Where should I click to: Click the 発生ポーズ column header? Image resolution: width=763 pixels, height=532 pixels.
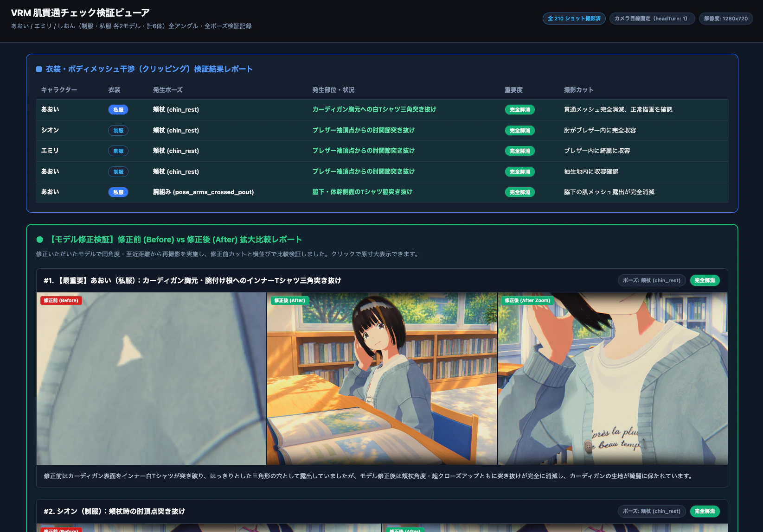coord(168,90)
